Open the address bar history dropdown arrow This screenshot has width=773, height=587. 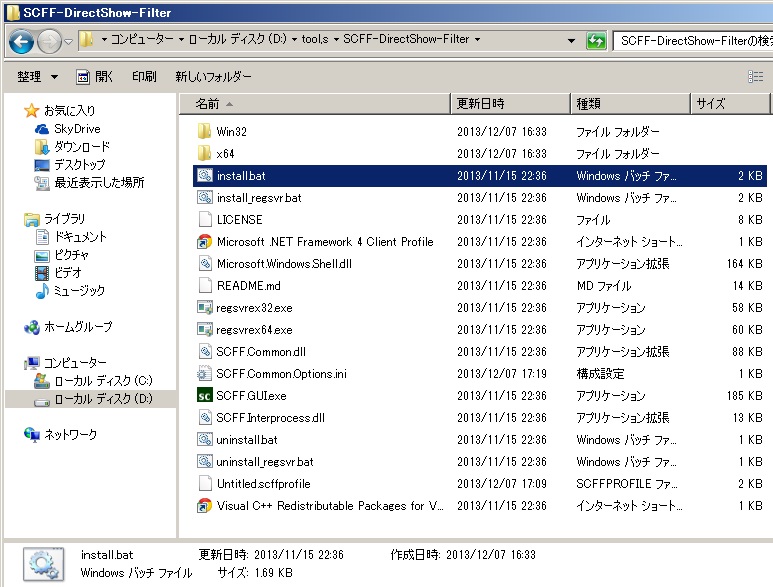(571, 40)
